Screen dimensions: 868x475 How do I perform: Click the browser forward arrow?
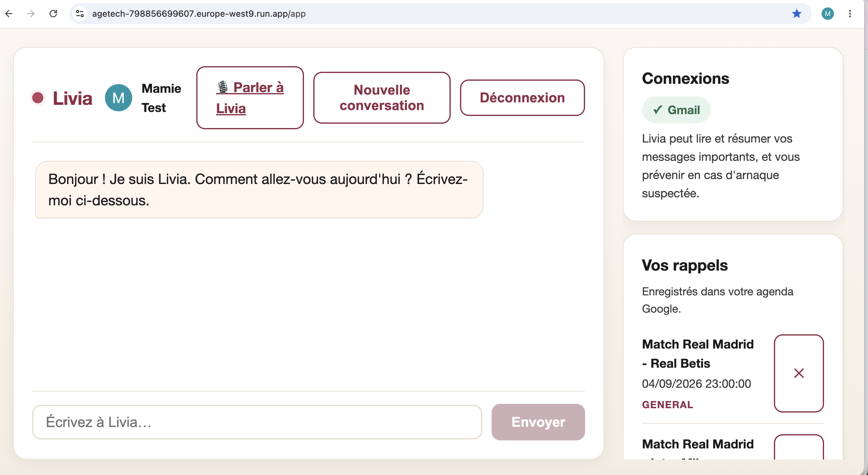click(31, 14)
